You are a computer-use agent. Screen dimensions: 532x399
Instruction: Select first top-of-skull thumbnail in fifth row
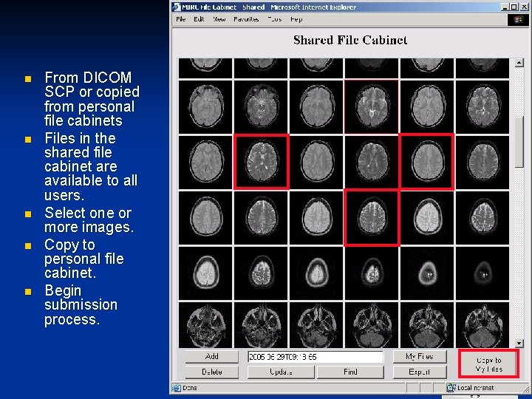(x=205, y=273)
